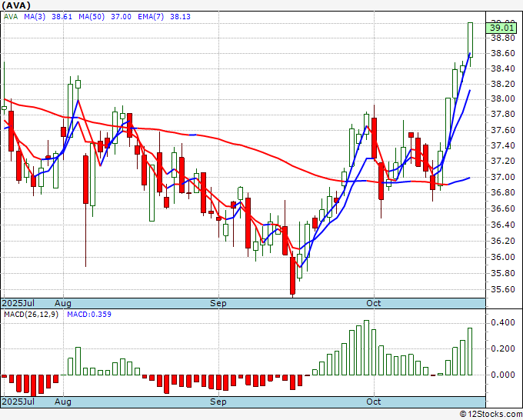
Task: Click the Aug marker on the price chart axis
Action: tap(63, 303)
